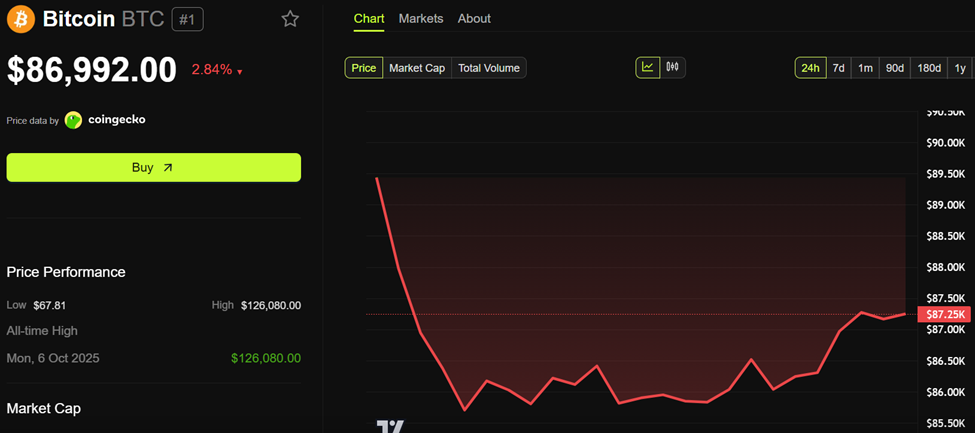Click the 2.84% price change value

(212, 70)
